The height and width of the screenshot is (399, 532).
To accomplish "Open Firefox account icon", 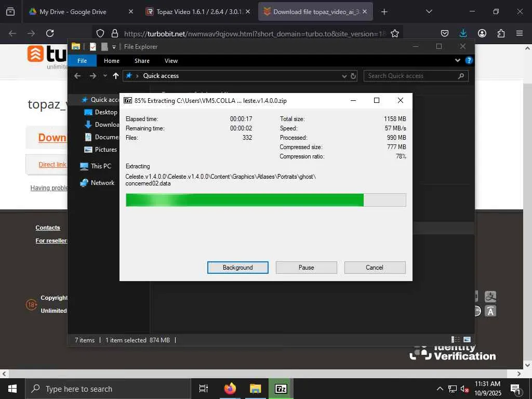I will (482, 33).
